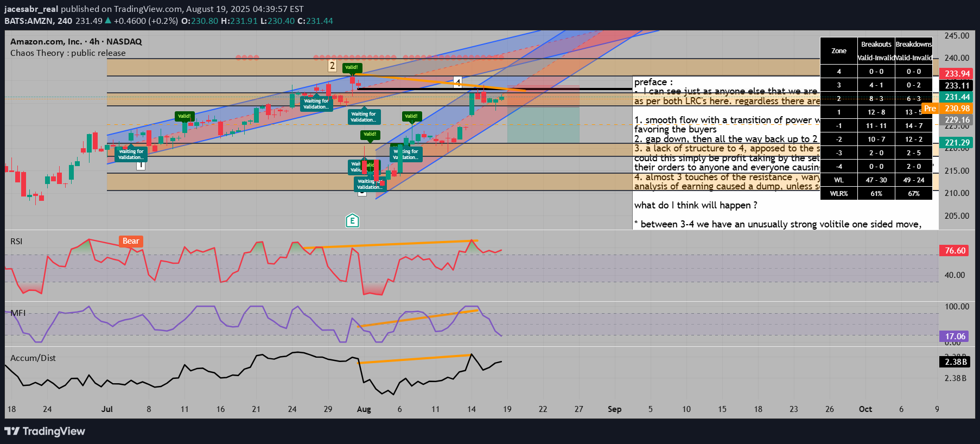The width and height of the screenshot is (980, 444).
Task: Click the Accum/Dist value tag 2.38B
Action: point(955,362)
